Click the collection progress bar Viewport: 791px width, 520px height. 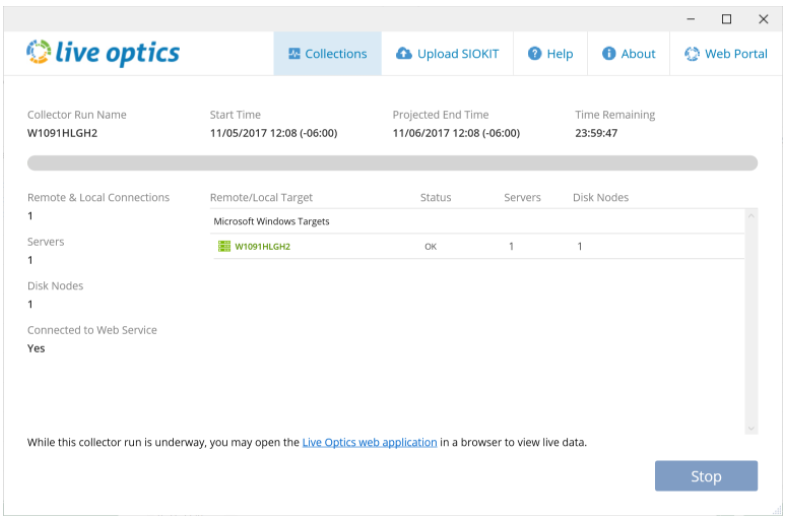tap(392, 163)
